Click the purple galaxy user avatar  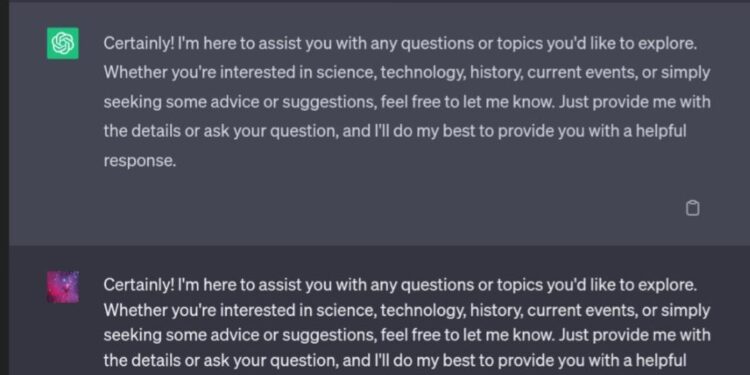coord(63,287)
